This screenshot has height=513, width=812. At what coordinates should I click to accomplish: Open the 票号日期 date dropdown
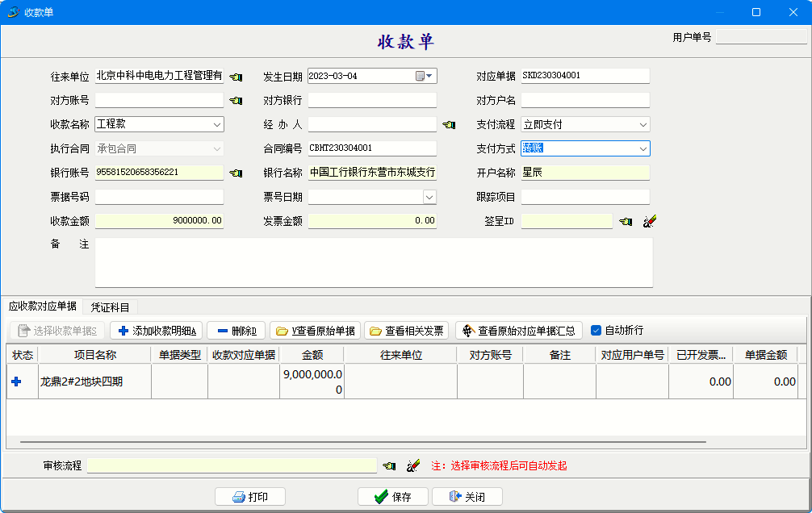429,197
